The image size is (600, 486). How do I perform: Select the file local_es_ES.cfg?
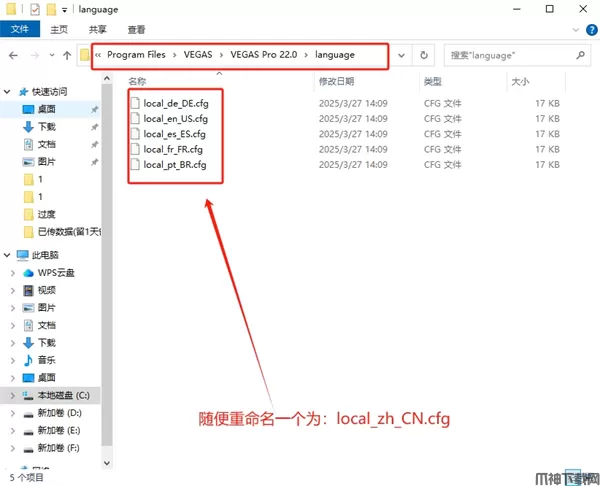(174, 134)
